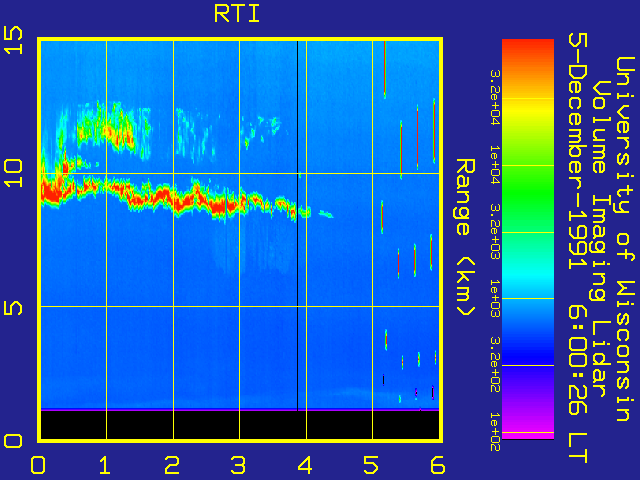
Task: Click the colorbar label 1e+04
Action: (x=495, y=165)
